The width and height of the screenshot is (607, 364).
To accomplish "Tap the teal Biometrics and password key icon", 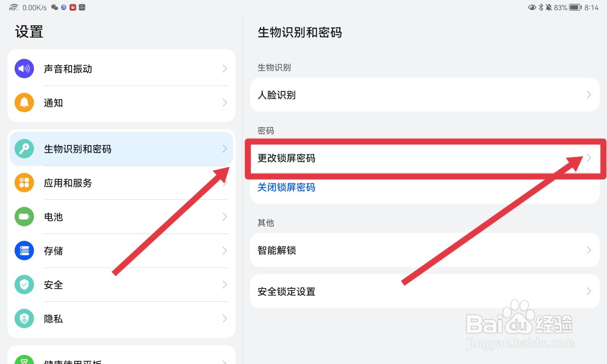I will [24, 149].
